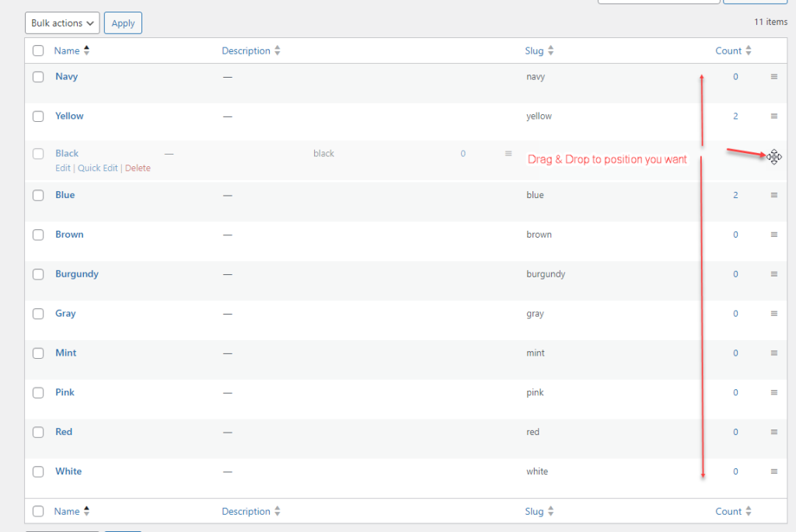This screenshot has width=796, height=532.
Task: Click the Mint row reorder handle
Action: click(774, 353)
